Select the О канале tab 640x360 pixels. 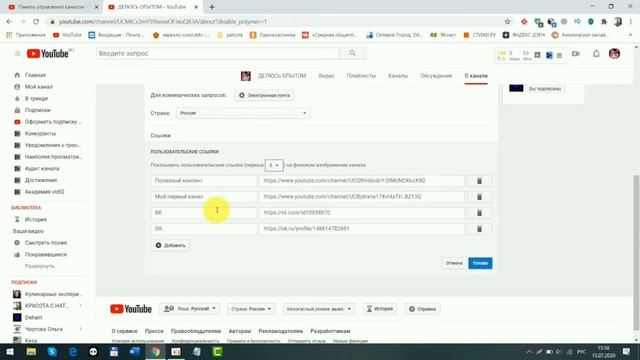[476, 76]
